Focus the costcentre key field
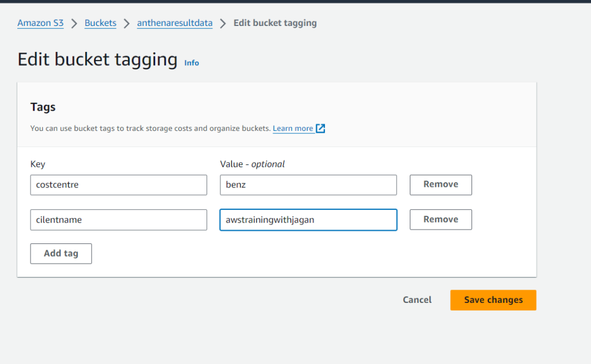 [x=118, y=185]
